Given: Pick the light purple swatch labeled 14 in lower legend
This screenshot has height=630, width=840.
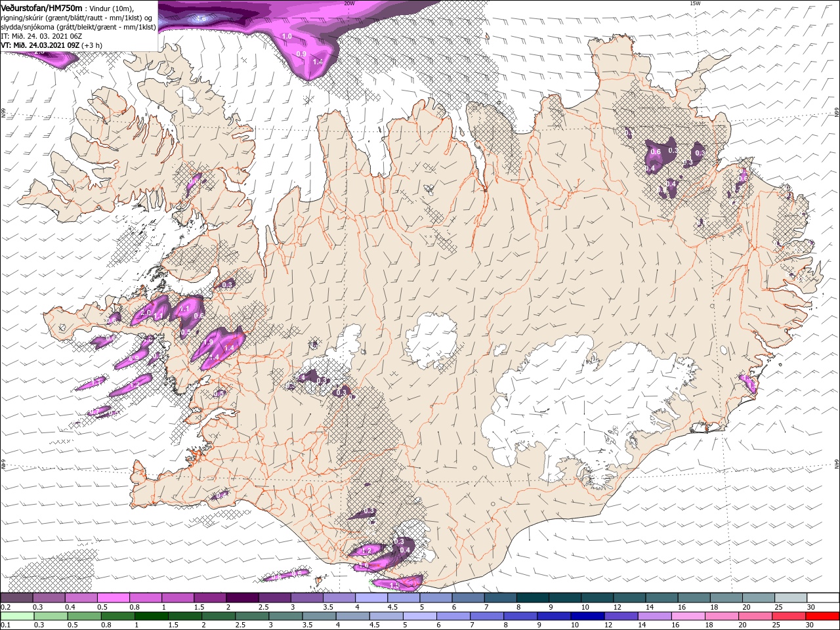Looking at the screenshot, I should point(654,616).
